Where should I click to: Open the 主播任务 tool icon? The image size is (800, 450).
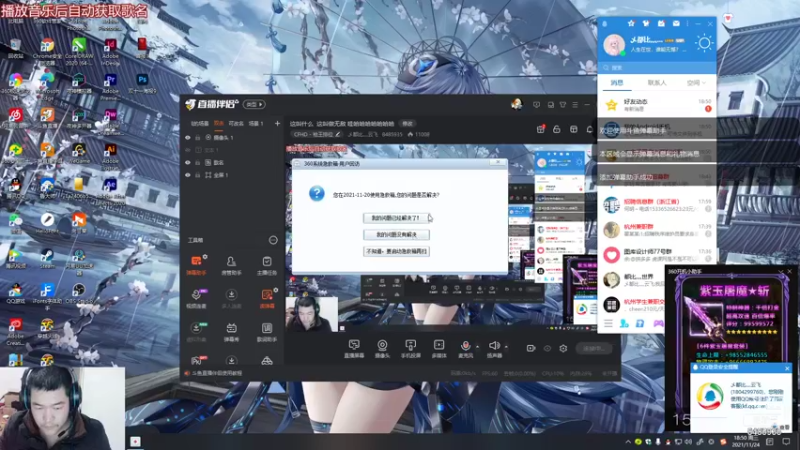point(266,265)
